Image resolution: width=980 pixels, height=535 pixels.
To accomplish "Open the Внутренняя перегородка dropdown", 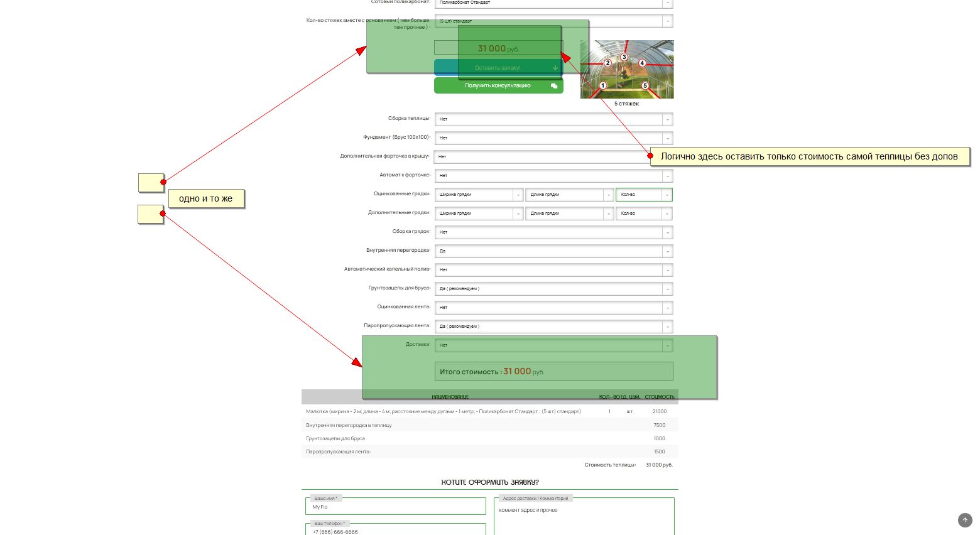I will [x=553, y=251].
